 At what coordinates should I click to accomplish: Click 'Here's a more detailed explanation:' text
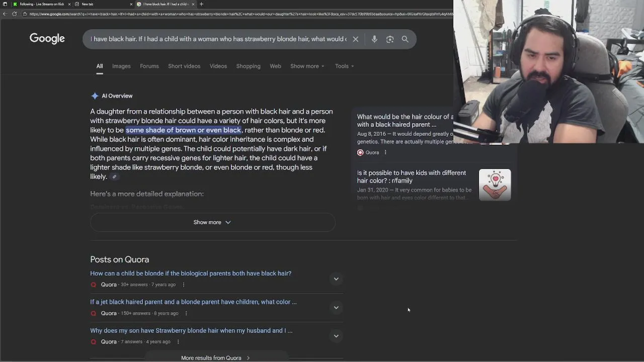[x=147, y=194]
